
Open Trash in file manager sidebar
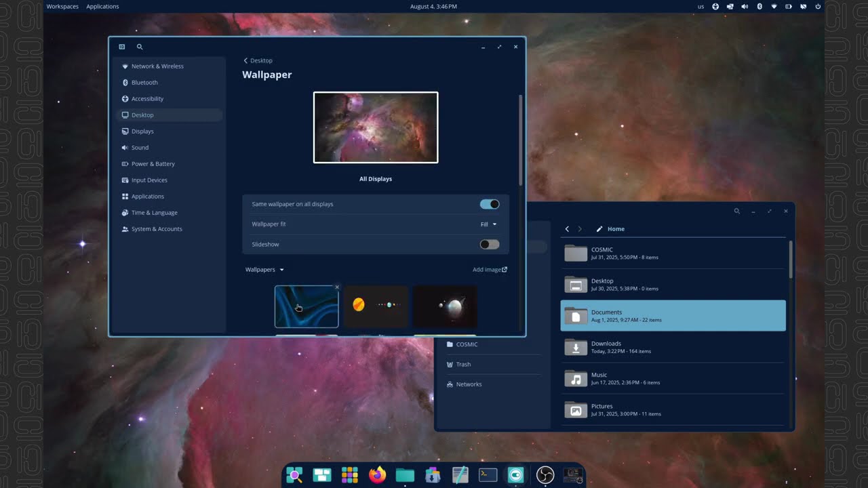coord(463,365)
